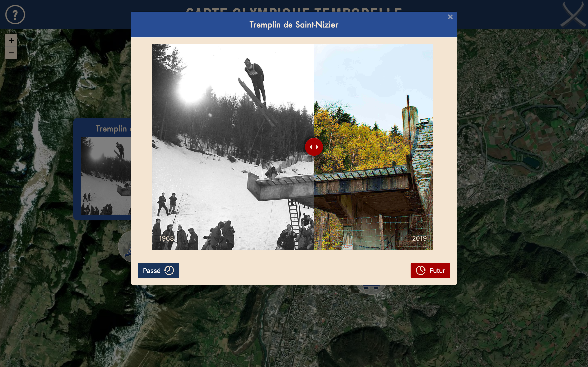The height and width of the screenshot is (367, 588).
Task: Click the 1968 year label
Action: (166, 238)
